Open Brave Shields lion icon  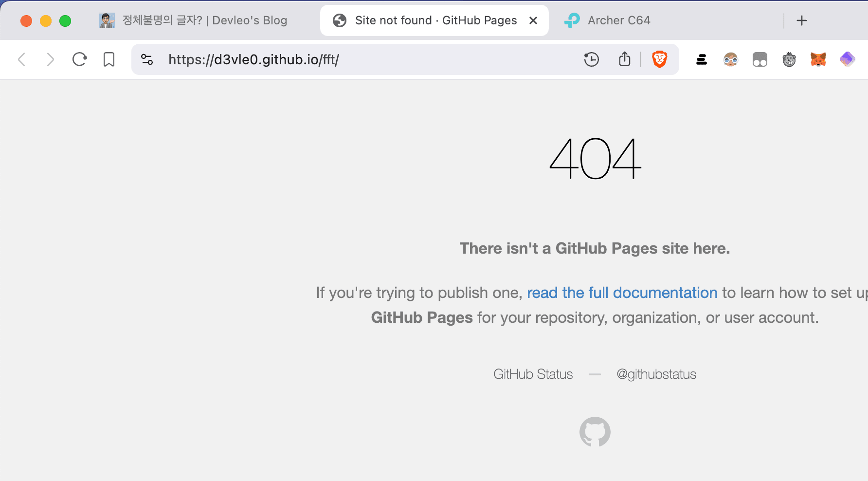pos(660,59)
